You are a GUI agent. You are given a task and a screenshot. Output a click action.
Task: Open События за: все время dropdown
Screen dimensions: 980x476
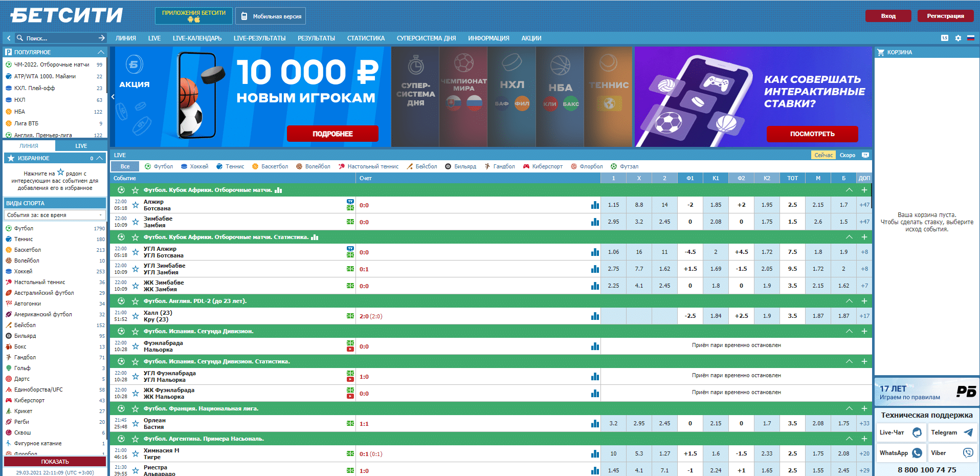click(55, 215)
